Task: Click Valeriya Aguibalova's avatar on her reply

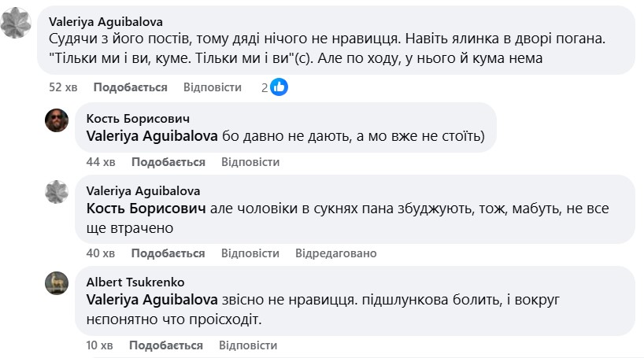Action: 57,192
